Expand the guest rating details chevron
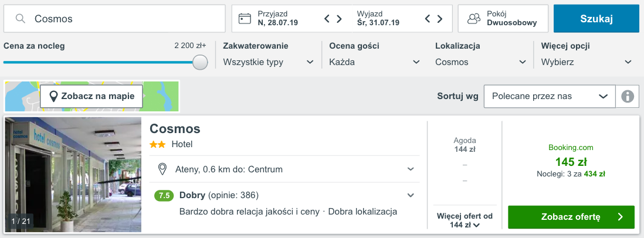Image resolution: width=644 pixels, height=238 pixels. tap(411, 195)
